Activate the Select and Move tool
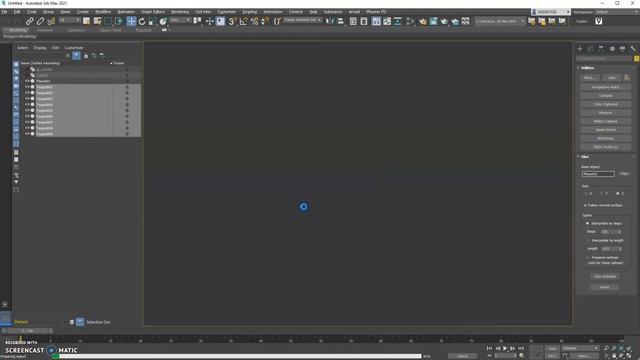The height and width of the screenshot is (360, 640). [x=131, y=21]
